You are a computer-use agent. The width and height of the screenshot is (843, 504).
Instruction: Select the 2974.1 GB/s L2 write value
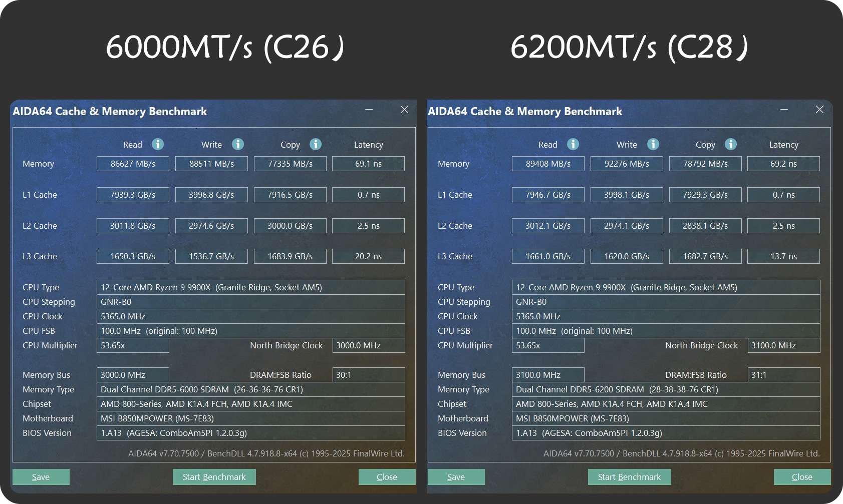click(627, 226)
